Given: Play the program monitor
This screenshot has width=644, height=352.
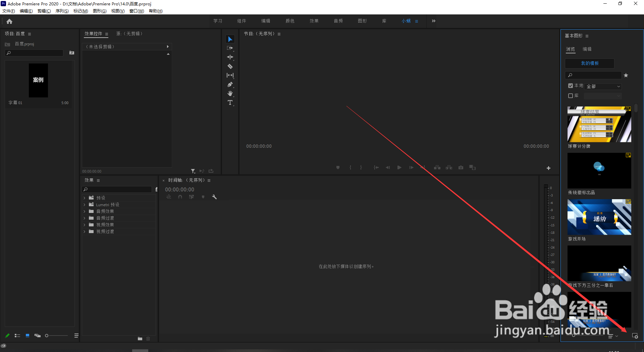Looking at the screenshot, I should tap(399, 167).
